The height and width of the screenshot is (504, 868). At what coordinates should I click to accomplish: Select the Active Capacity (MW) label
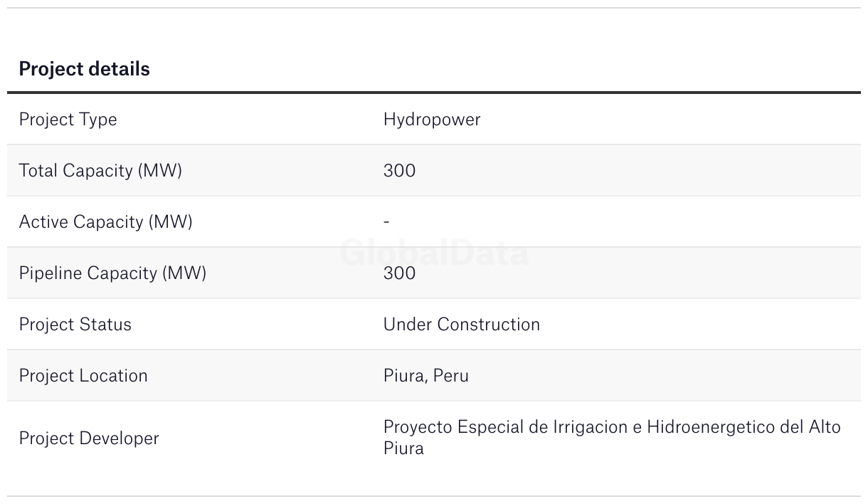click(106, 222)
